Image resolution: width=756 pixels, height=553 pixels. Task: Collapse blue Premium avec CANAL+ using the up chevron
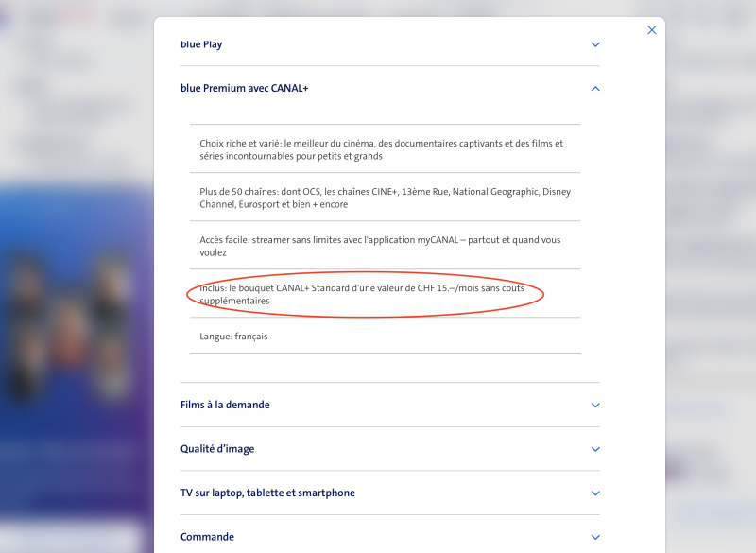pos(595,89)
